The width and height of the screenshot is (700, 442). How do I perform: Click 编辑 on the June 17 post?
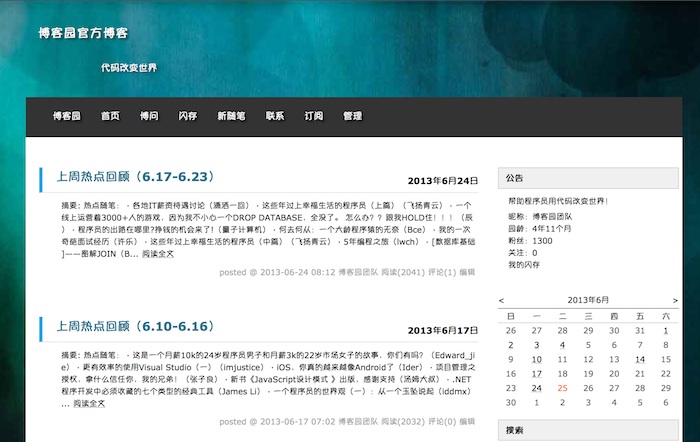467,421
